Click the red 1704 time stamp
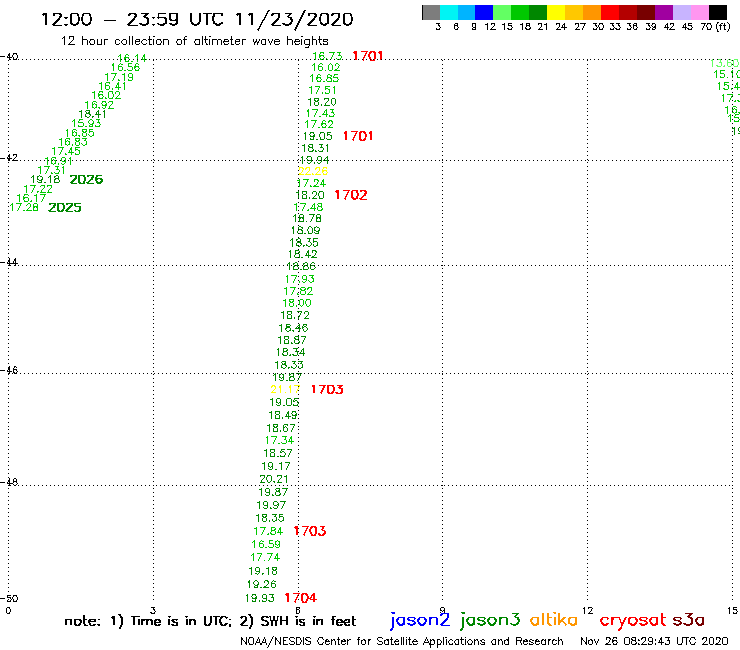Image resolution: width=740 pixels, height=650 pixels. [x=301, y=598]
